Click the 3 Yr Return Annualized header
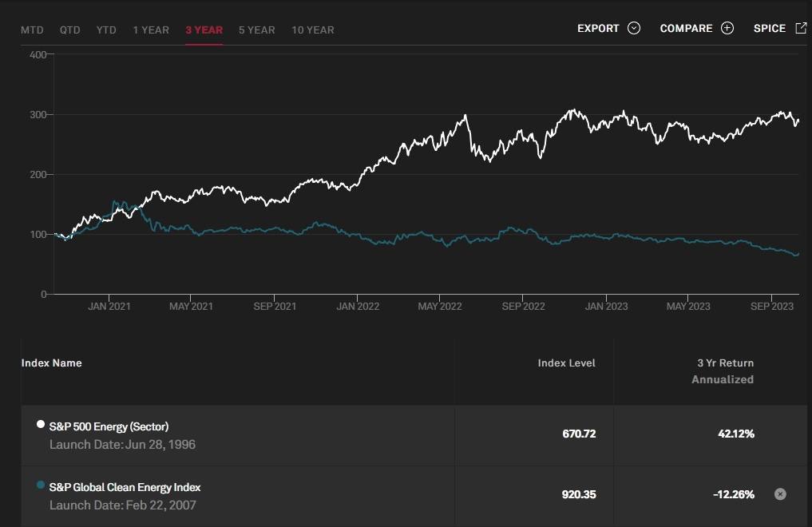Image resolution: width=812 pixels, height=527 pixels. [723, 371]
